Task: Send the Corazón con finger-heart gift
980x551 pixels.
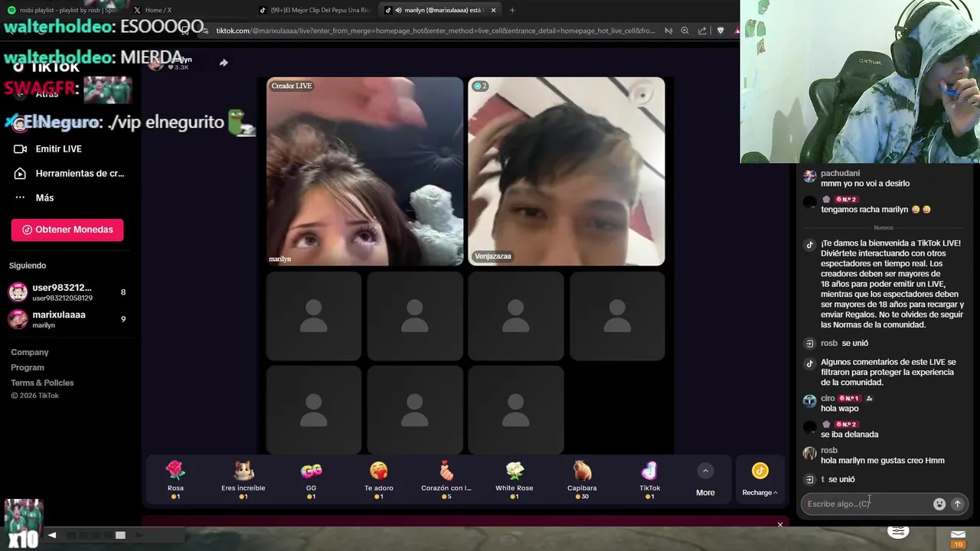Action: tap(446, 481)
